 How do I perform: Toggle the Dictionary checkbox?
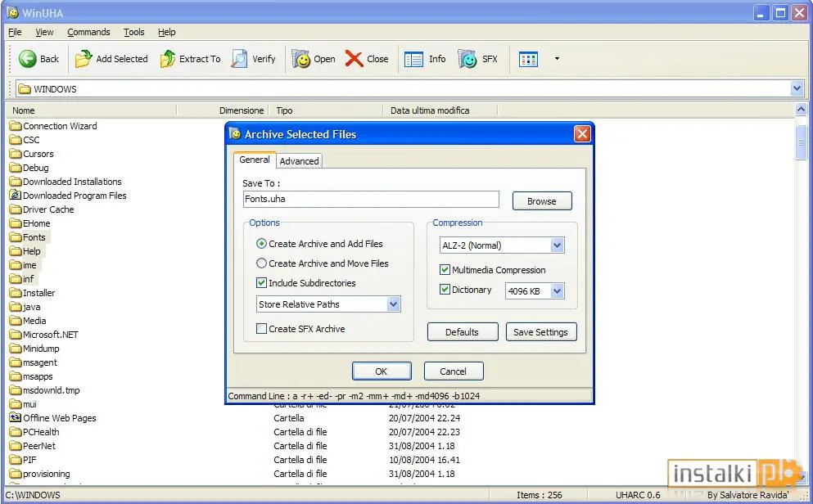(x=445, y=289)
